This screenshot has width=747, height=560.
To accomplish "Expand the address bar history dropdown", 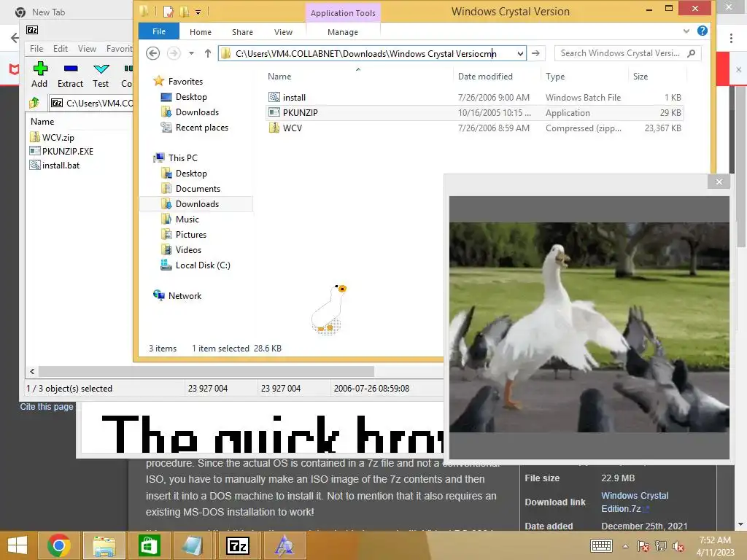I will coord(520,53).
